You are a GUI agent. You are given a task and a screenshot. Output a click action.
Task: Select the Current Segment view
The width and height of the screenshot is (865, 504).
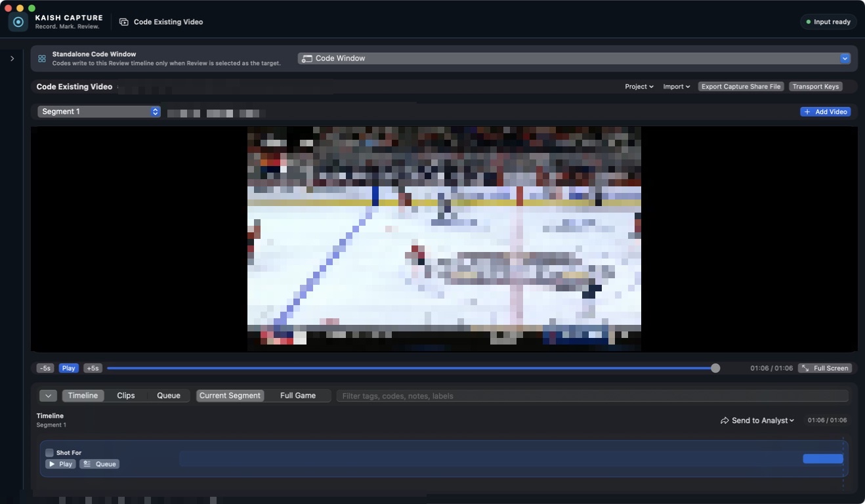[230, 396]
